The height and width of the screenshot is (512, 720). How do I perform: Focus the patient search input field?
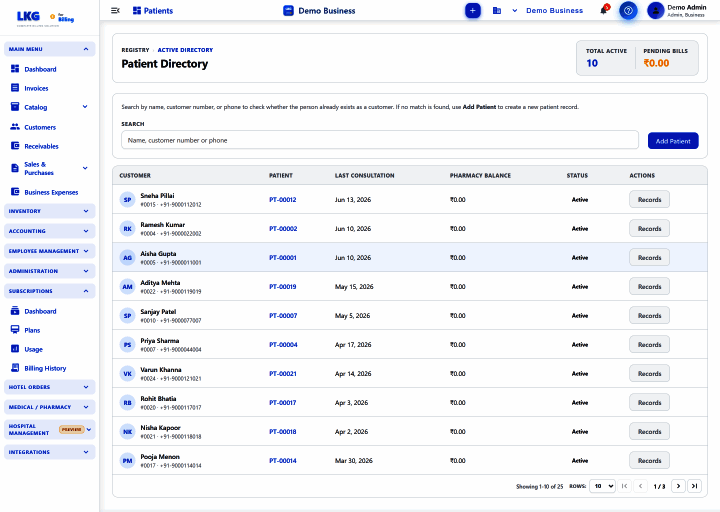pos(380,140)
